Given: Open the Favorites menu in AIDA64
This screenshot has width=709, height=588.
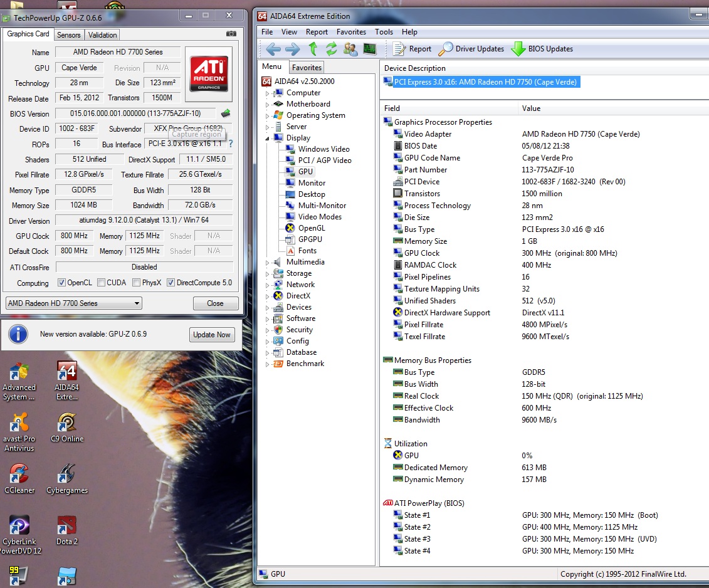Looking at the screenshot, I should (351, 32).
